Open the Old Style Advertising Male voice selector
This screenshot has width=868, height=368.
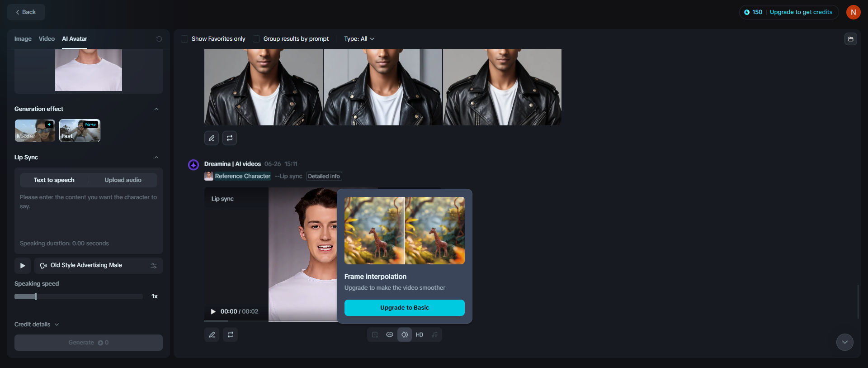pyautogui.click(x=99, y=266)
